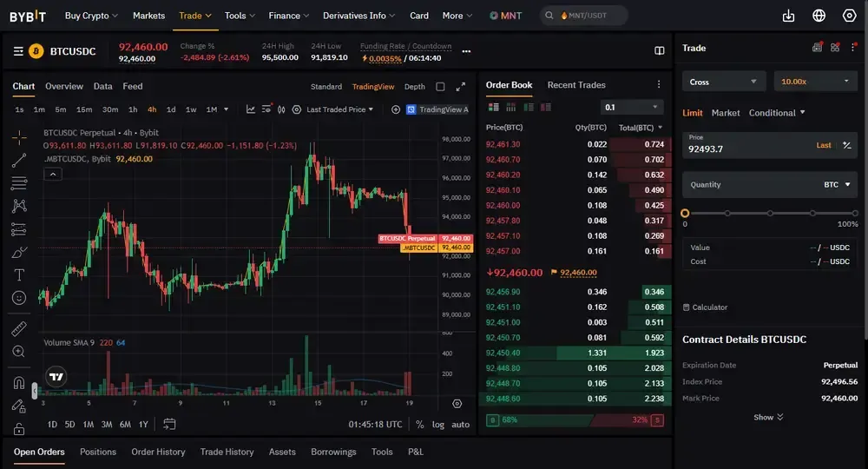Switch to the Overview tab
868x469 pixels.
tap(64, 86)
